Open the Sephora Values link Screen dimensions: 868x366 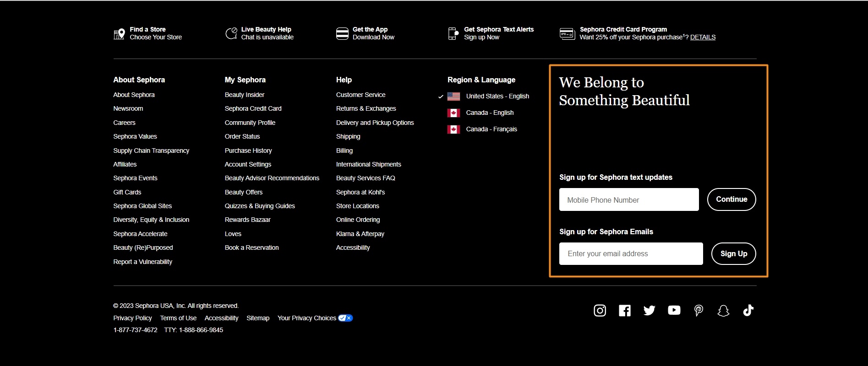(135, 136)
